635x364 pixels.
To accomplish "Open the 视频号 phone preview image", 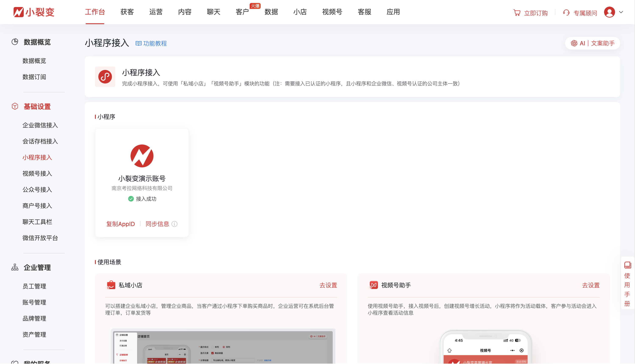I will (485, 347).
